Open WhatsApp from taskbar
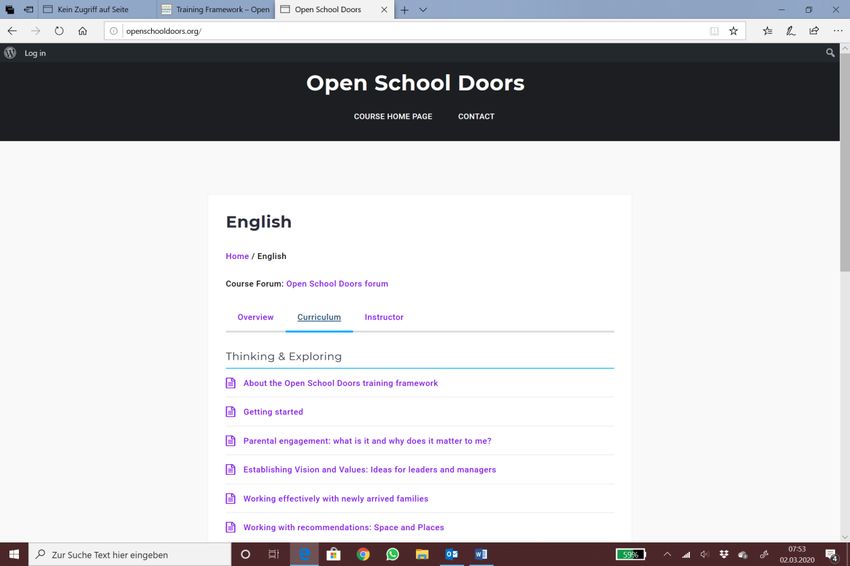This screenshot has height=566, width=850. point(392,554)
